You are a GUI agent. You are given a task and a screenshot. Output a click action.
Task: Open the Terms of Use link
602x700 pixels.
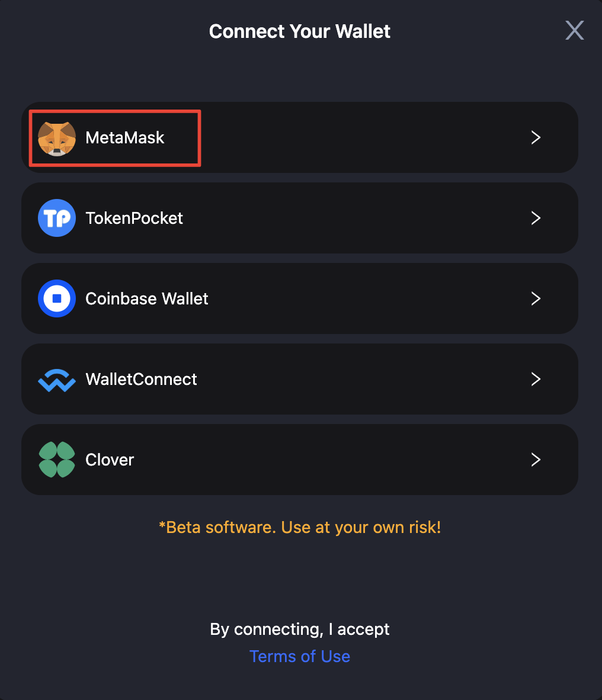(300, 656)
